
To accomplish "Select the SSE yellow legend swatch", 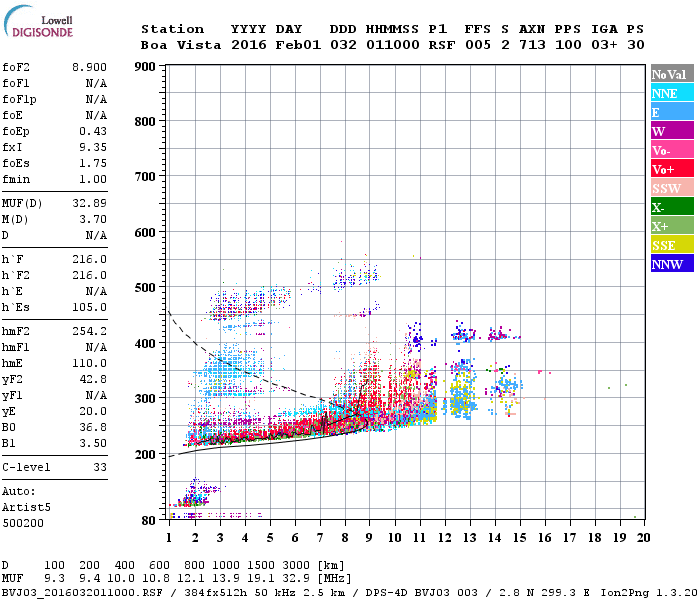I will (672, 245).
